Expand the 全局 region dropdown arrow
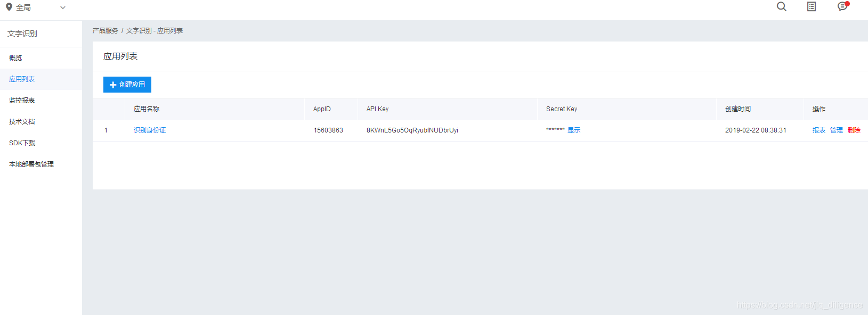Viewport: 868px width, 315px height. tap(63, 8)
